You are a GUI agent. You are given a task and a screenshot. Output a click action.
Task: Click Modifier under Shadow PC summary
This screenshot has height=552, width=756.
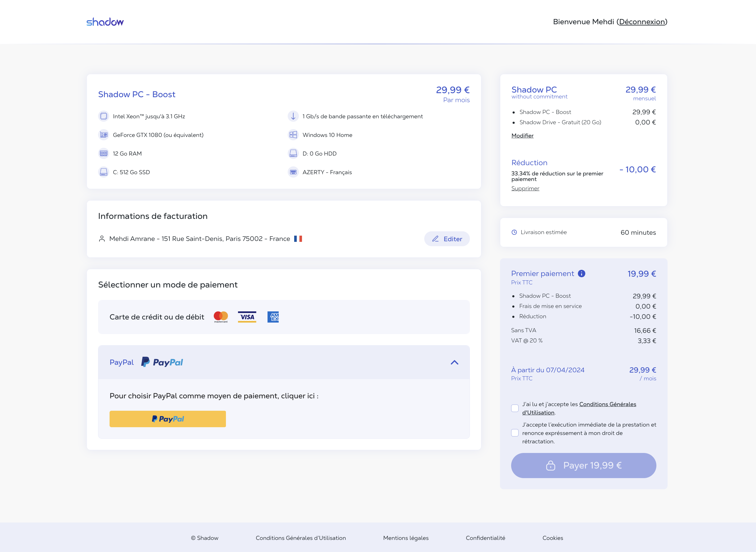click(523, 136)
